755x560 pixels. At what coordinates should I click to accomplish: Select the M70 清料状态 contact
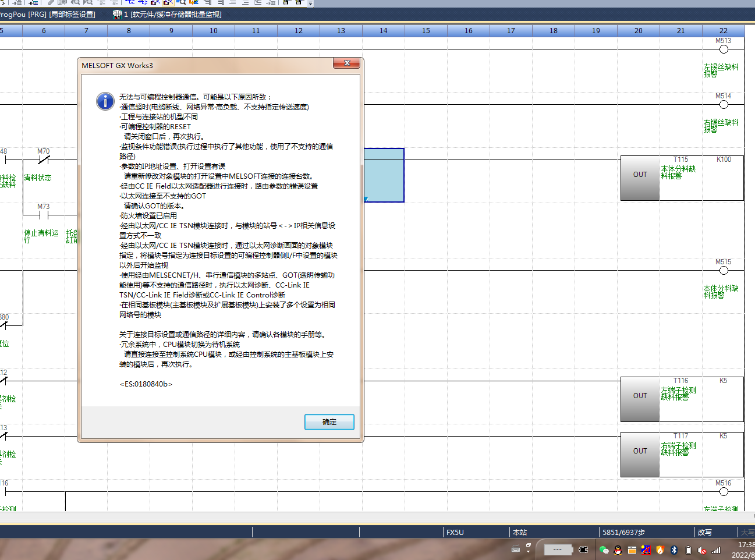(43, 160)
